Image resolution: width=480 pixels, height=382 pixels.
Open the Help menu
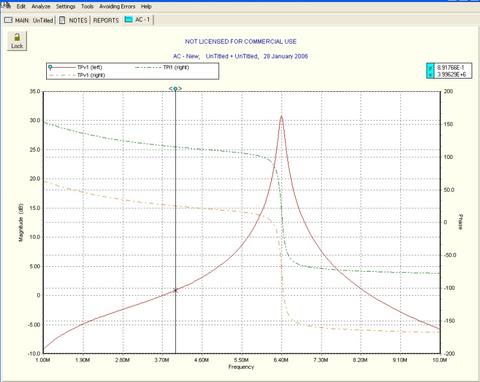[146, 6]
